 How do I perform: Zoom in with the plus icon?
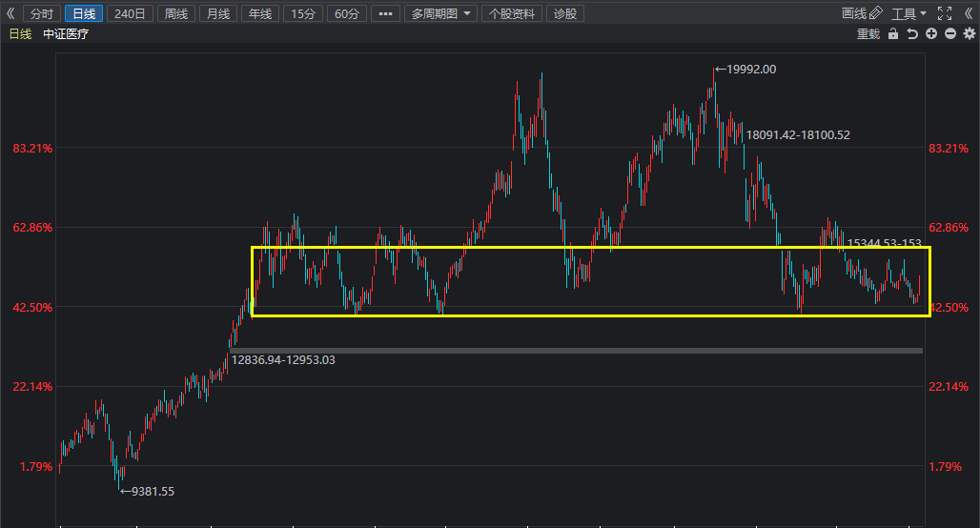coord(931,33)
